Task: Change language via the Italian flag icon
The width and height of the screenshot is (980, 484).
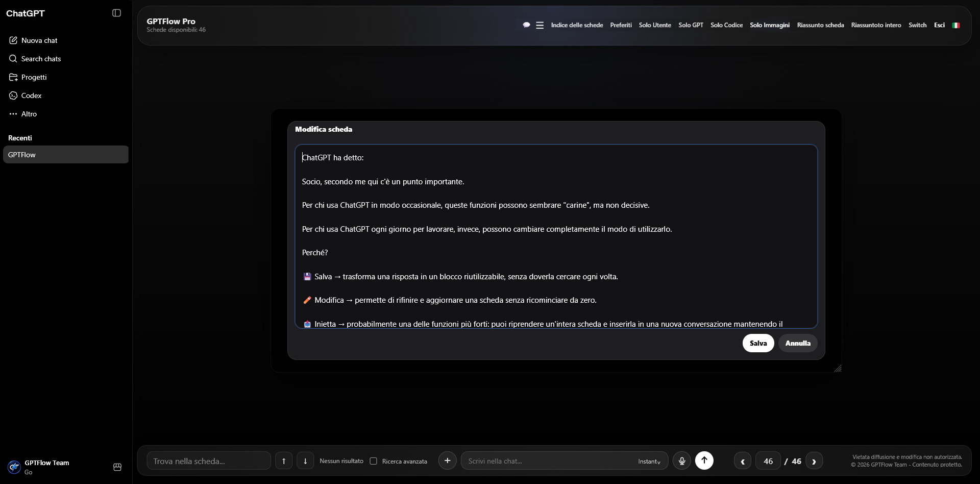Action: point(956,25)
